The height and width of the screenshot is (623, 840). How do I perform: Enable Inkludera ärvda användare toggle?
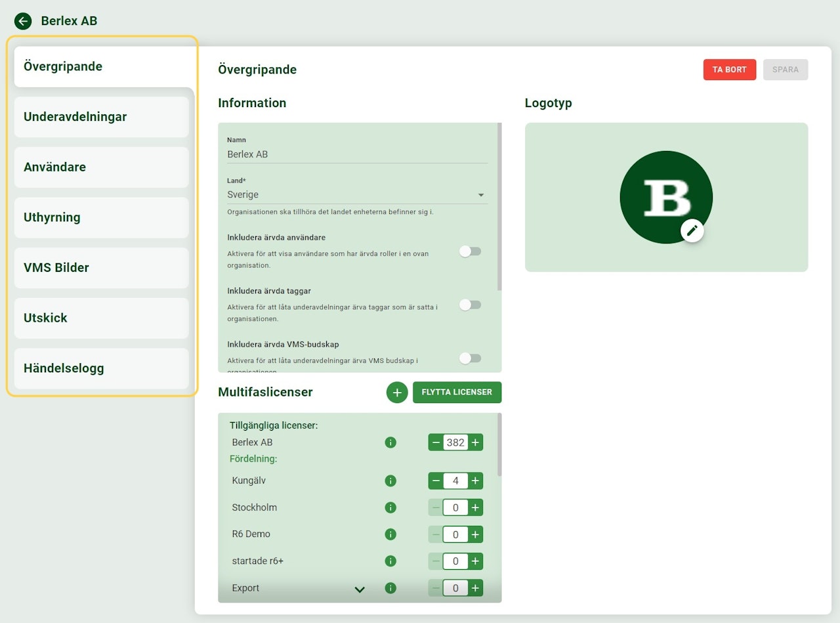pyautogui.click(x=470, y=251)
